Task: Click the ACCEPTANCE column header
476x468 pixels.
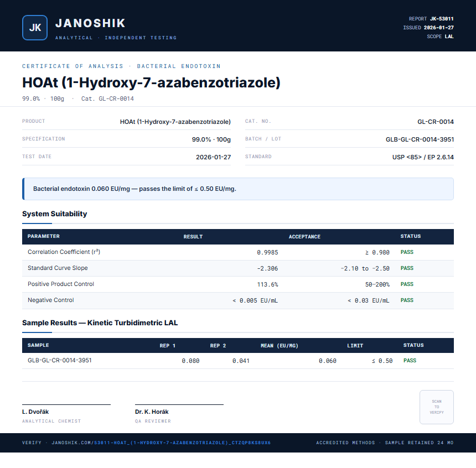Action: tap(304, 237)
